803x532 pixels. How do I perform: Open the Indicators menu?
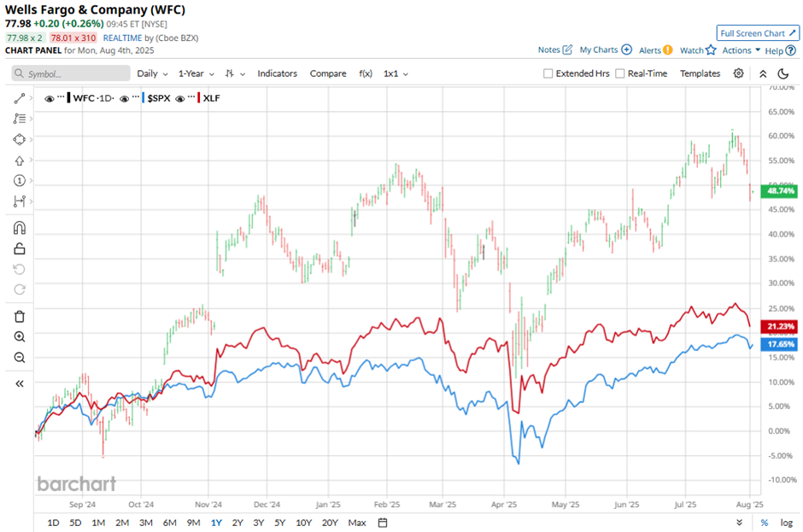click(277, 73)
